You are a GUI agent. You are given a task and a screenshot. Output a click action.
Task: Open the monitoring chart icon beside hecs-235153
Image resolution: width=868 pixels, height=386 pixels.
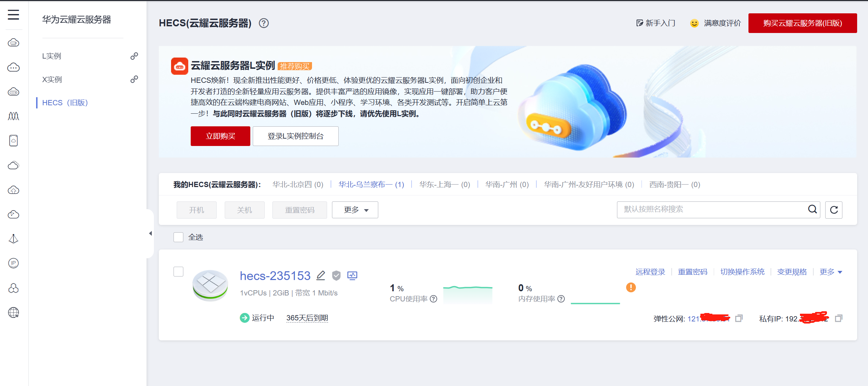(x=352, y=276)
